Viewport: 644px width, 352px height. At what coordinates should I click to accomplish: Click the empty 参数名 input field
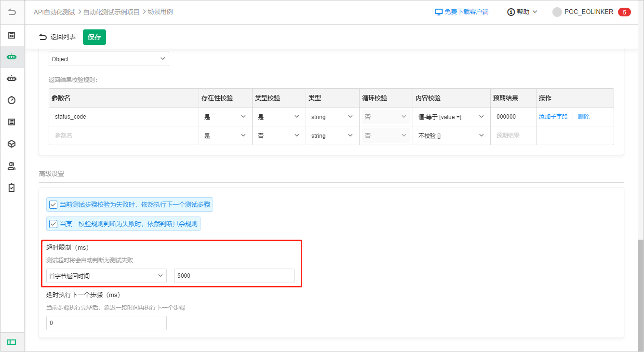point(124,135)
